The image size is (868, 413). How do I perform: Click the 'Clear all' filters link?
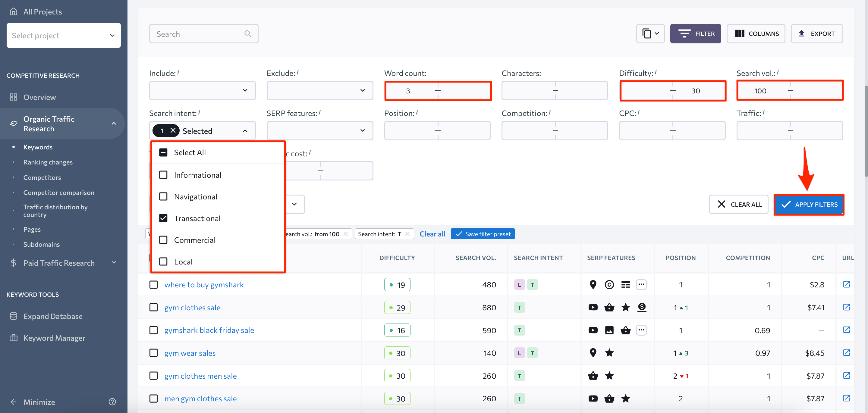[x=432, y=234]
